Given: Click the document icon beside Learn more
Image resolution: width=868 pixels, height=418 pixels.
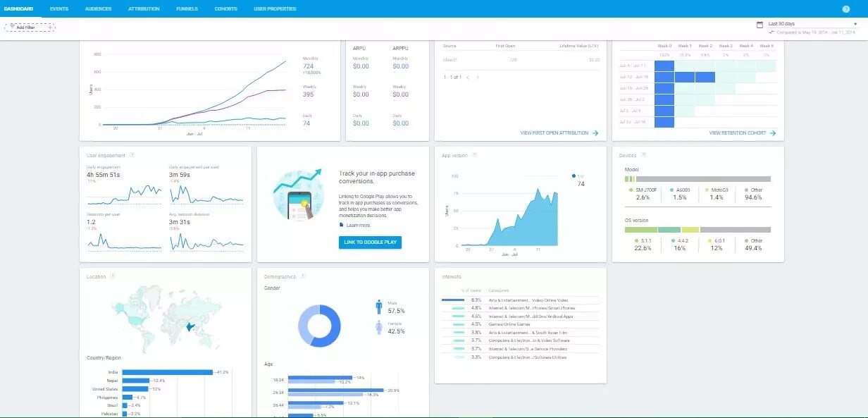Looking at the screenshot, I should (x=341, y=225).
